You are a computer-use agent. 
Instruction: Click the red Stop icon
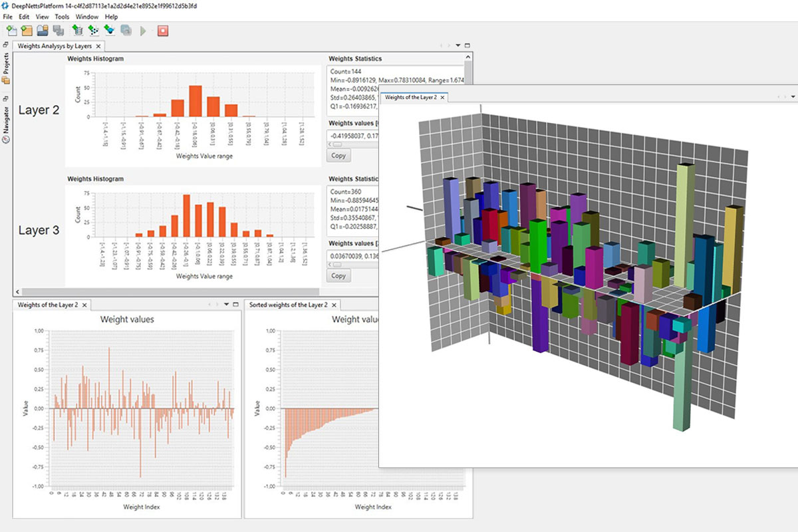pyautogui.click(x=163, y=31)
